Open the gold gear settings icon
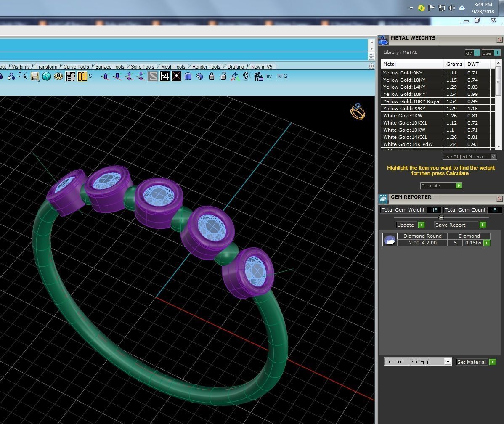Image resolution: width=504 pixels, height=424 pixels. [x=58, y=76]
